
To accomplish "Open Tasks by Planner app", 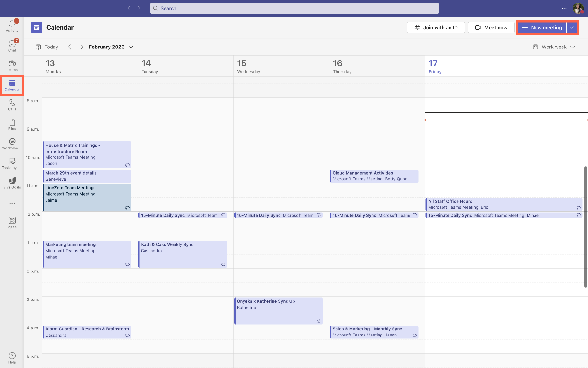I will point(12,163).
